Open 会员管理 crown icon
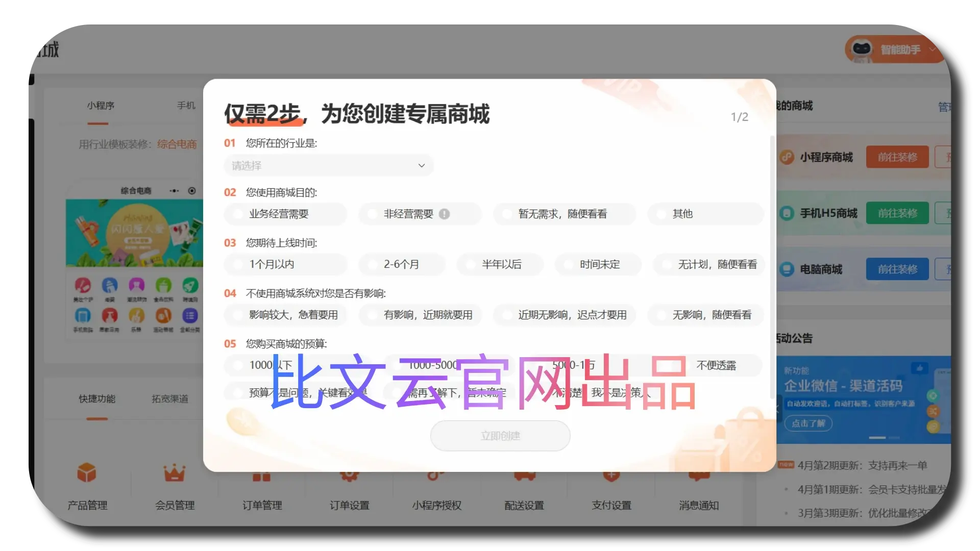Image resolution: width=980 pixels, height=551 pixels. pyautogui.click(x=174, y=473)
